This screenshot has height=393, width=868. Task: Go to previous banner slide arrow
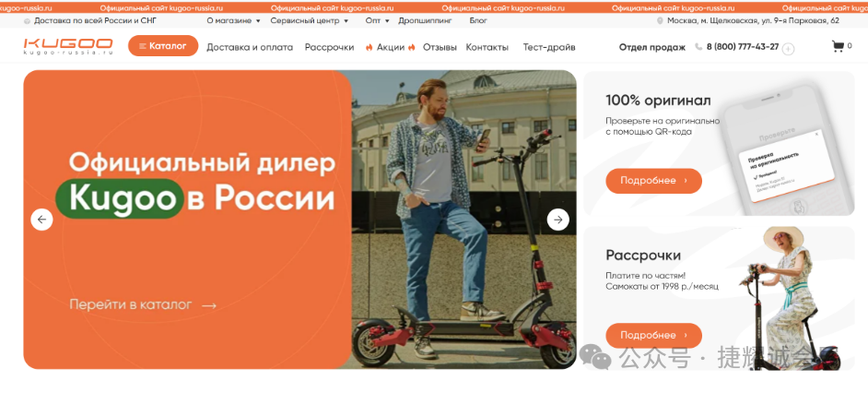pyautogui.click(x=41, y=220)
